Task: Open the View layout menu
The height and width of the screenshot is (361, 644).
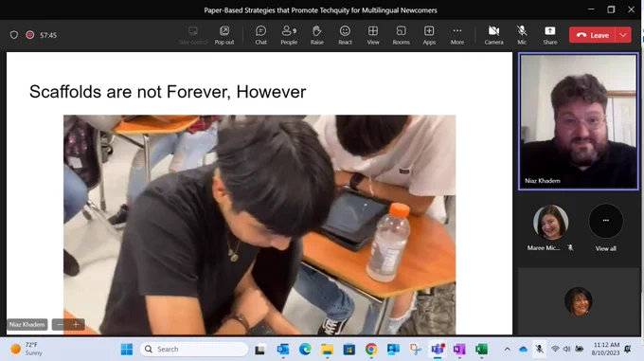Action: 373,35
